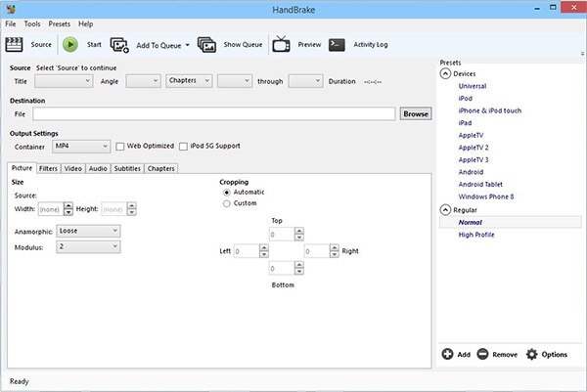This screenshot has width=587, height=392.
Task: Switch to the Picture tab
Action: tap(22, 168)
